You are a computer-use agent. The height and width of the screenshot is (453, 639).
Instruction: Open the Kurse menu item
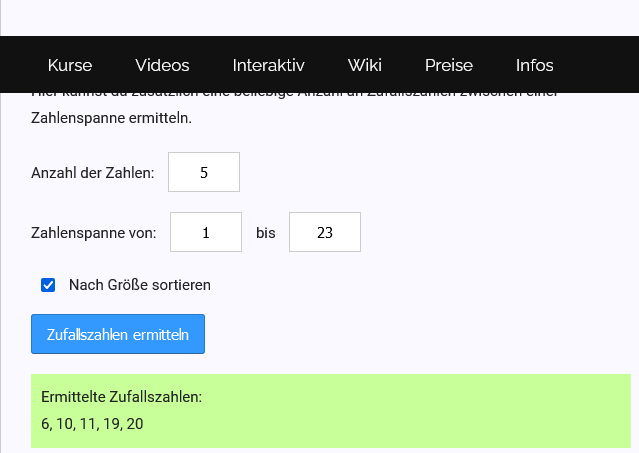(70, 66)
